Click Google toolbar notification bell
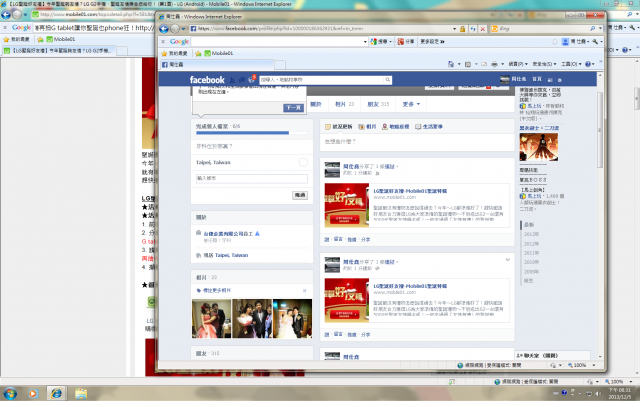This screenshot has height=407, width=640. (554, 42)
